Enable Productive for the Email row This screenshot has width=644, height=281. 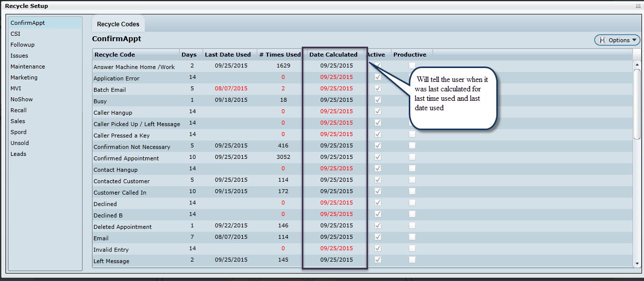pos(412,237)
